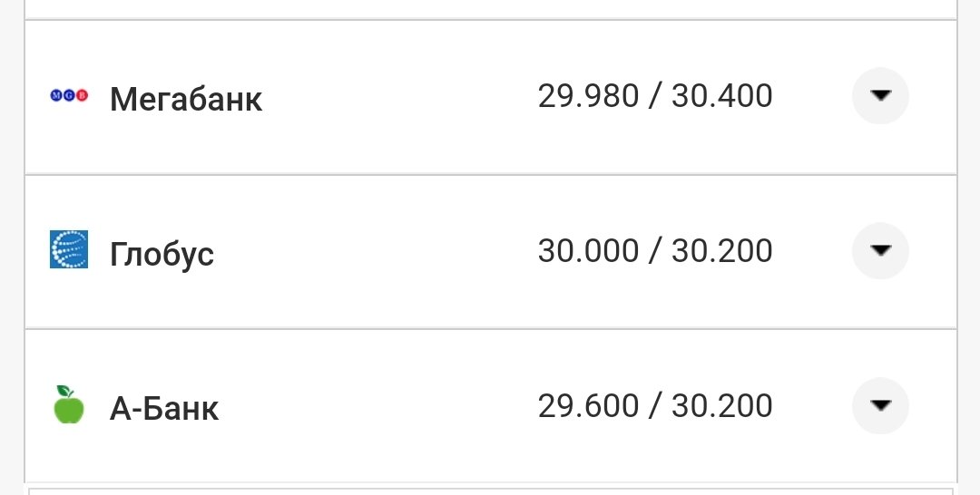Click the slash separator in Мегабанк rates
This screenshot has height=495, width=980.
click(655, 96)
